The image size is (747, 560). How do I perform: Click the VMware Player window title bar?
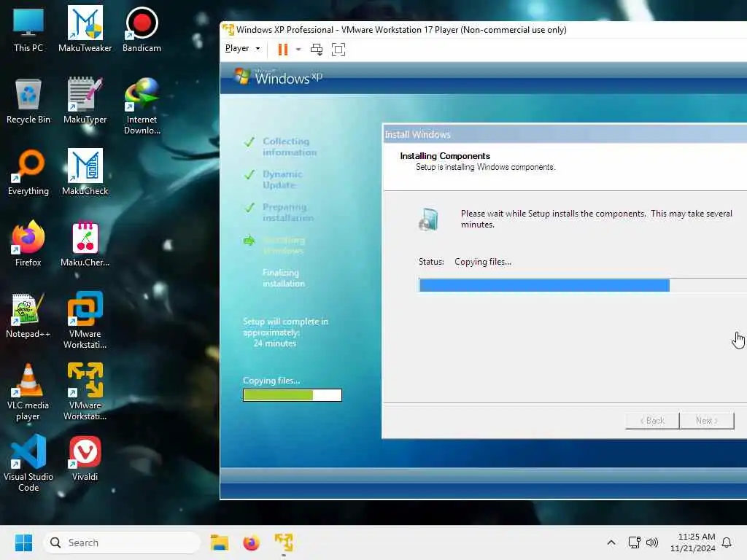click(484, 29)
